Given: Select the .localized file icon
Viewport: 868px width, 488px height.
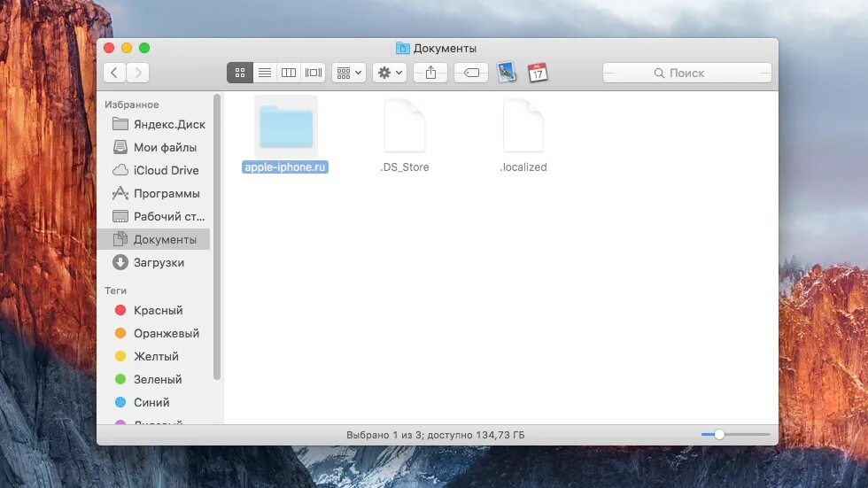Looking at the screenshot, I should [523, 126].
